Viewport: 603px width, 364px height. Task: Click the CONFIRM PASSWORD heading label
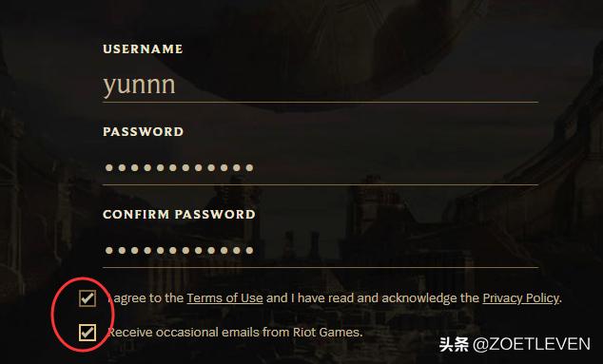point(179,215)
